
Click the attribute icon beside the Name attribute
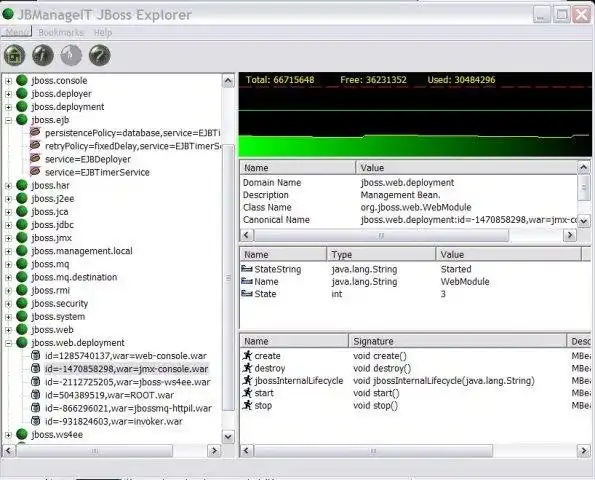[x=247, y=281]
